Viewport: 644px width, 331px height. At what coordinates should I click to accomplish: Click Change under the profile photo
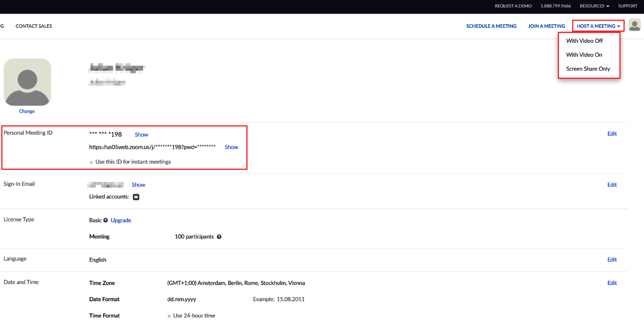27,112
